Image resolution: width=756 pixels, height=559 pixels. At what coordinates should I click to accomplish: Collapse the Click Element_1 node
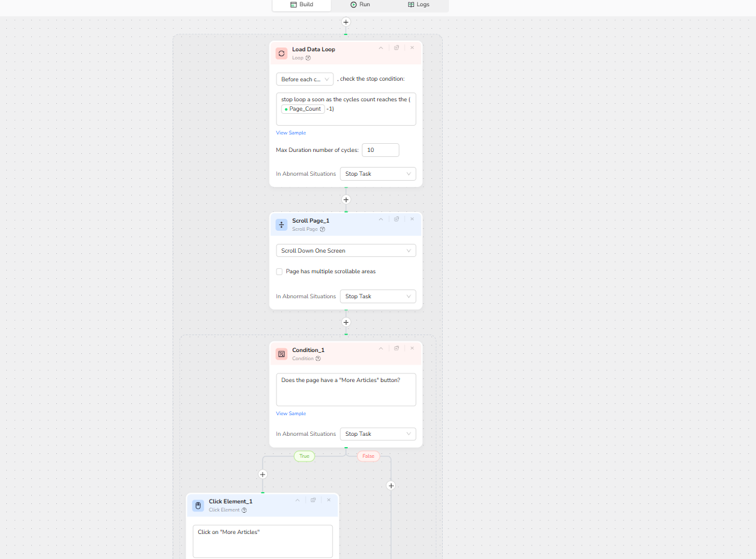298,500
